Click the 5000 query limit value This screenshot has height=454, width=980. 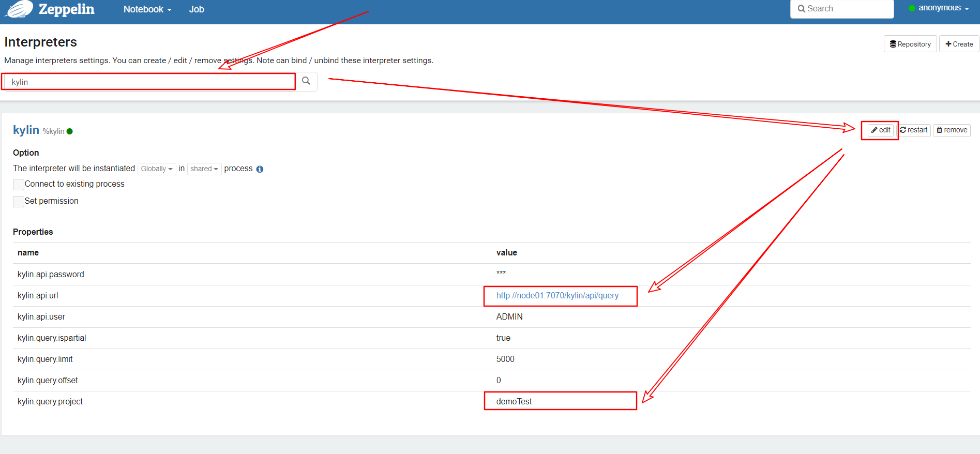pos(505,359)
